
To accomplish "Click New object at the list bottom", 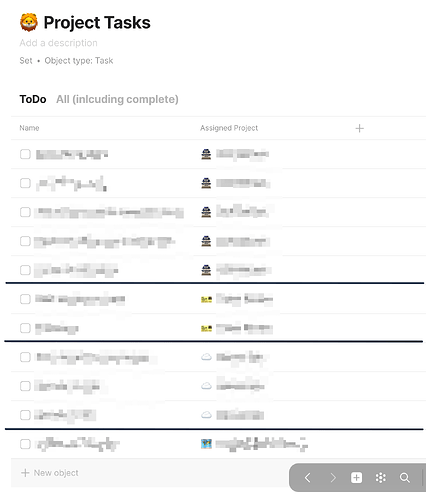I will 50,473.
